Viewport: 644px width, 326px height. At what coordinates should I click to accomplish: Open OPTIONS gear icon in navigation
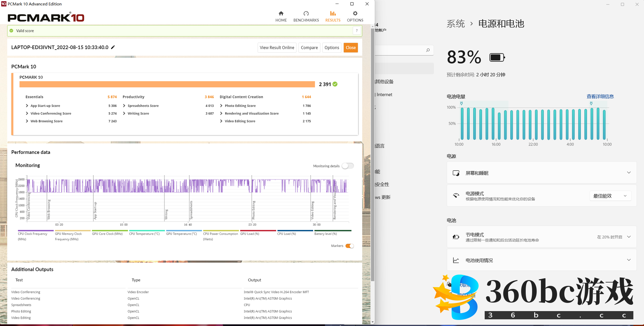355,13
